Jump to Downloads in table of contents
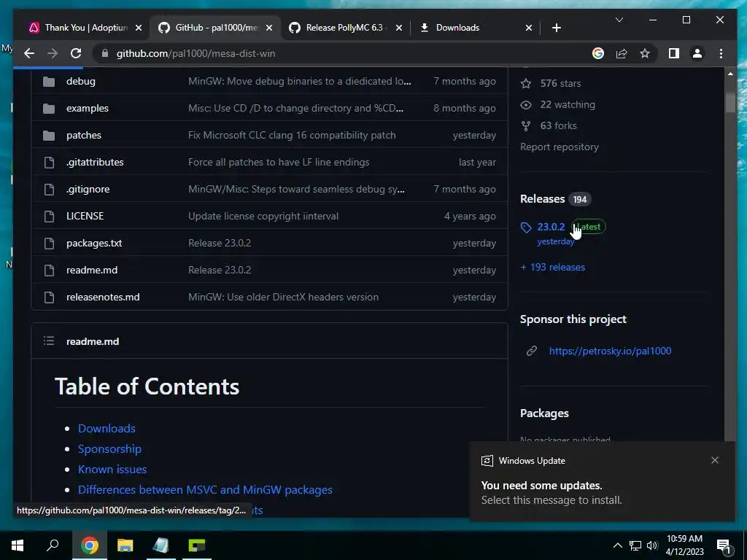 pyautogui.click(x=107, y=428)
